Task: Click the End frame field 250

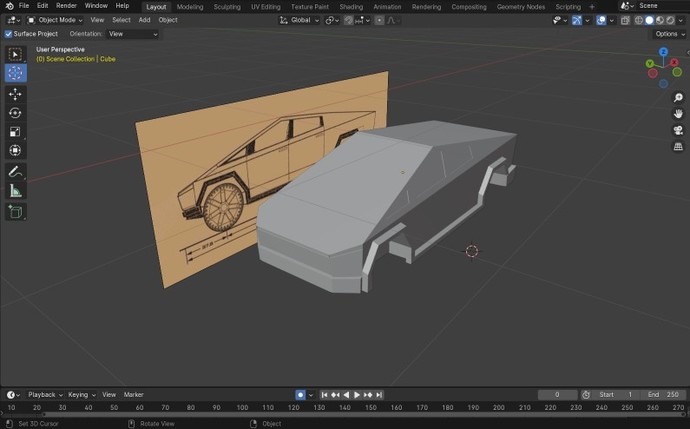Action: click(663, 395)
